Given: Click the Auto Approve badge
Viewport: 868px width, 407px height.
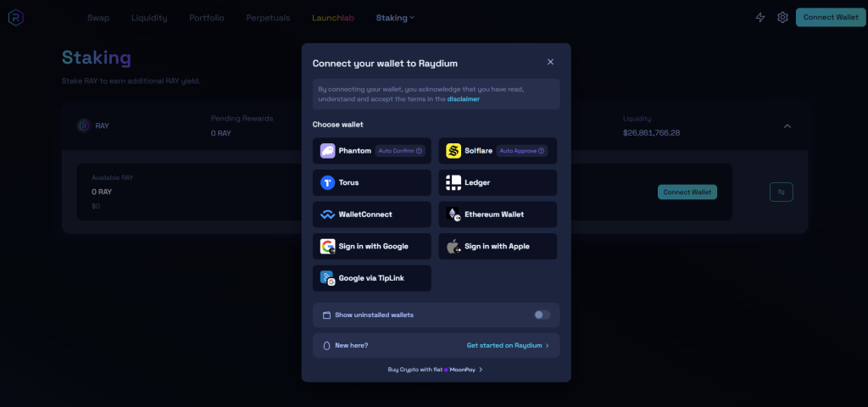Looking at the screenshot, I should pos(522,151).
